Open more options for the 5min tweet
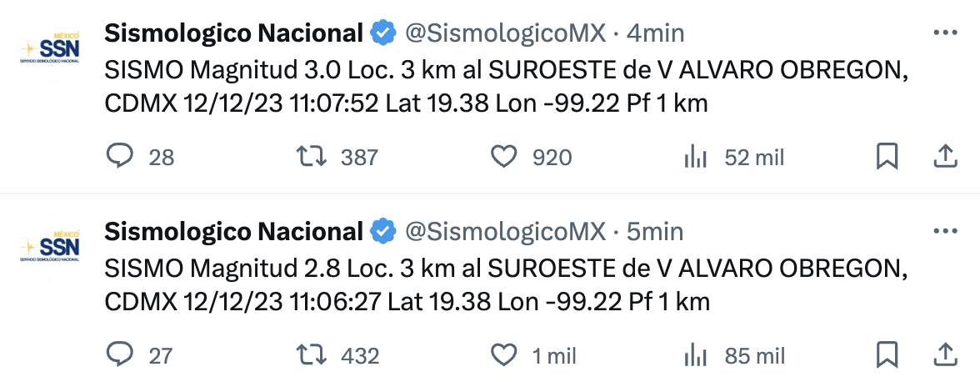Viewport: 980px width, 382px height. 944,231
